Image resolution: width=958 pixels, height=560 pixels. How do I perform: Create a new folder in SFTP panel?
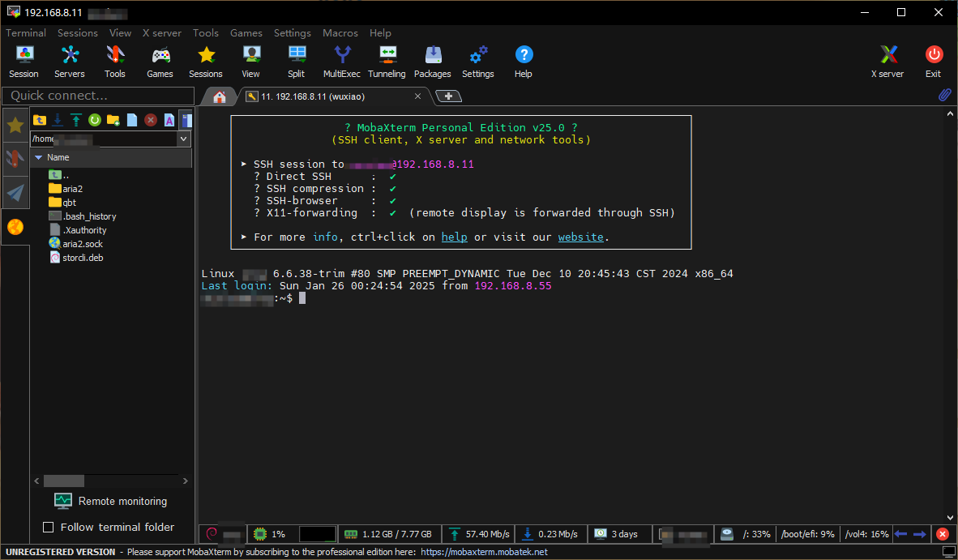click(113, 120)
